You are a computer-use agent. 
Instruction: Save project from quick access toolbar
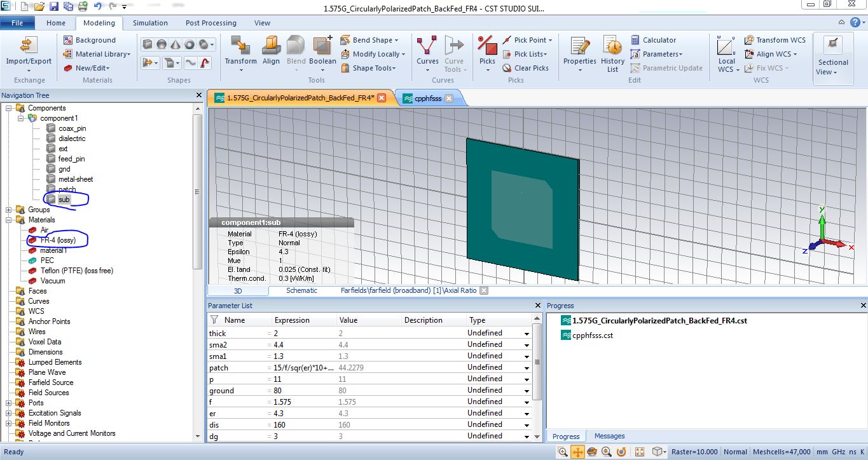(54, 6)
